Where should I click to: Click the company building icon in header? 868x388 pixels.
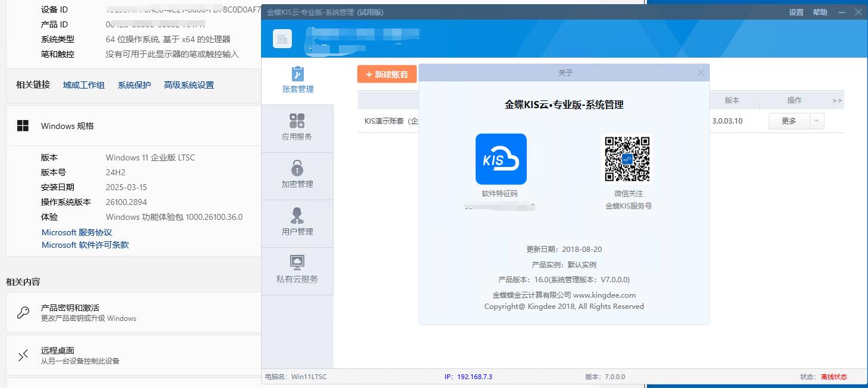click(x=282, y=39)
